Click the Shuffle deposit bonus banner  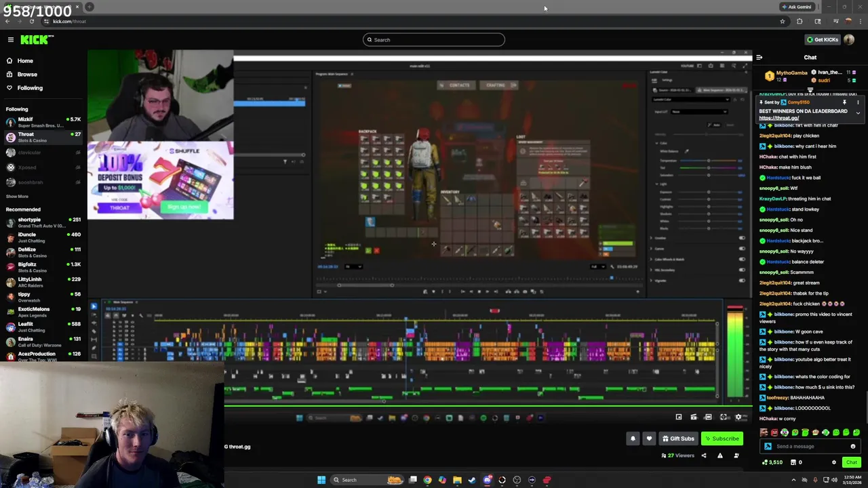tap(161, 180)
